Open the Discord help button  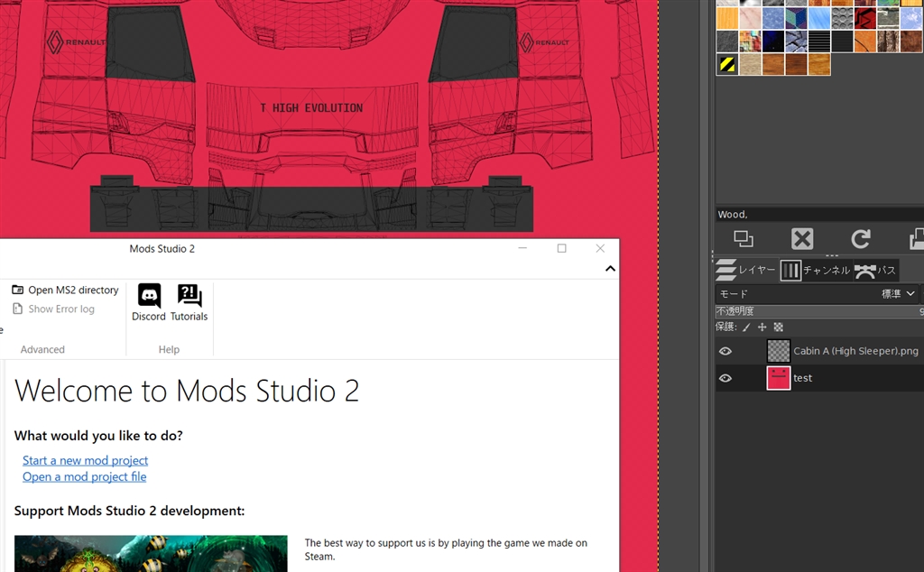pyautogui.click(x=149, y=302)
